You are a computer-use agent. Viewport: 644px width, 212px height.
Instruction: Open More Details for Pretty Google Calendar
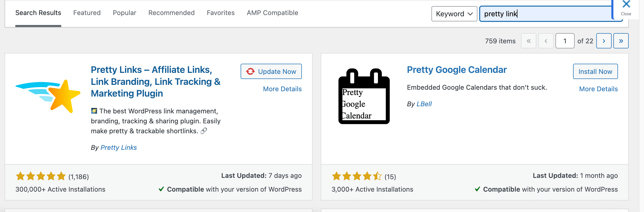(x=599, y=89)
